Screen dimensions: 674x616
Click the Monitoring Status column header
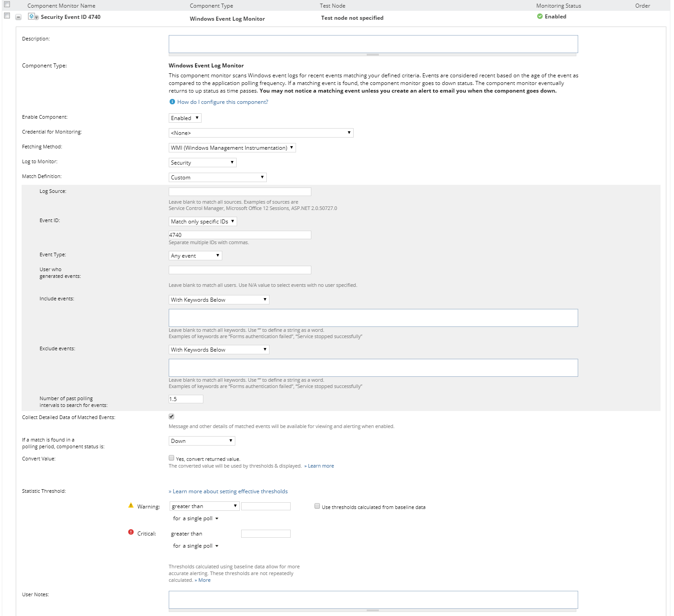[558, 6]
